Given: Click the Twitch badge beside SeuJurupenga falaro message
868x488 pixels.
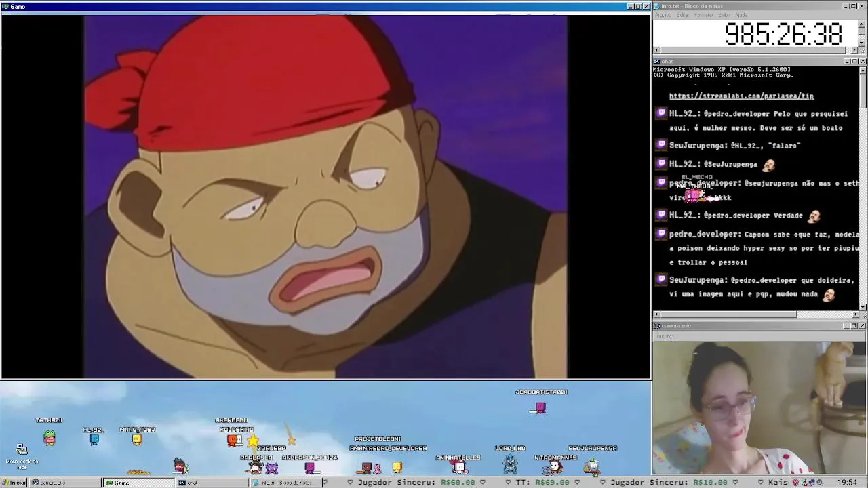Looking at the screenshot, I should [x=661, y=145].
